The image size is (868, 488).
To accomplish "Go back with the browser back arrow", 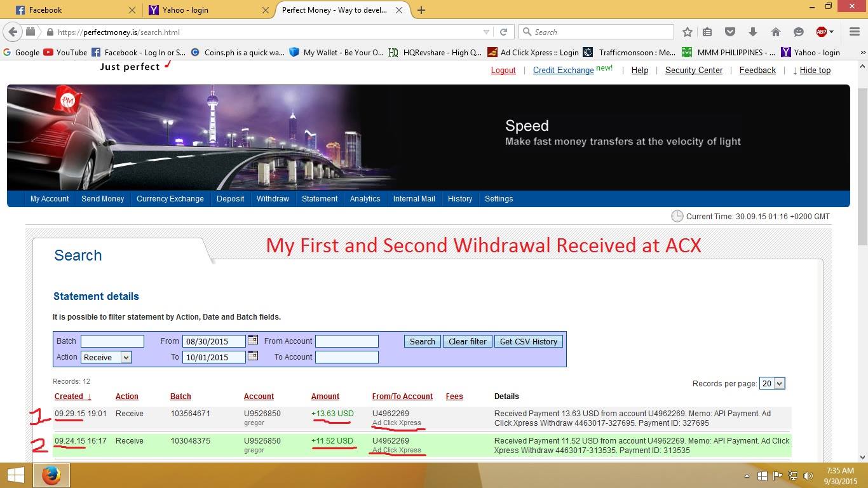I will click(13, 32).
